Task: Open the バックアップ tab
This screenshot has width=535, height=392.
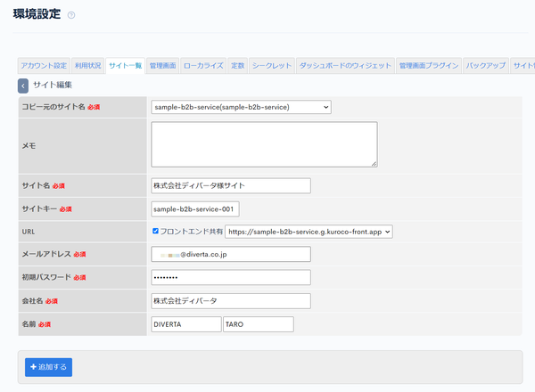Action: pos(486,65)
